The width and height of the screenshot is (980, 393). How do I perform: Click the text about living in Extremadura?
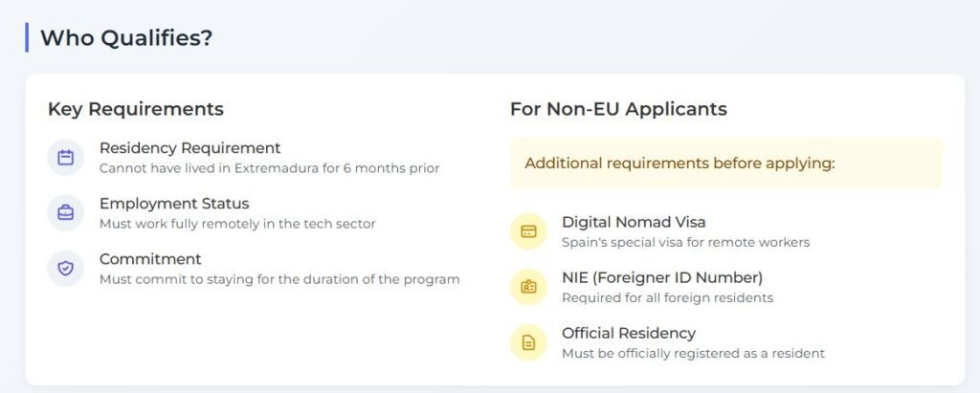pos(269,168)
